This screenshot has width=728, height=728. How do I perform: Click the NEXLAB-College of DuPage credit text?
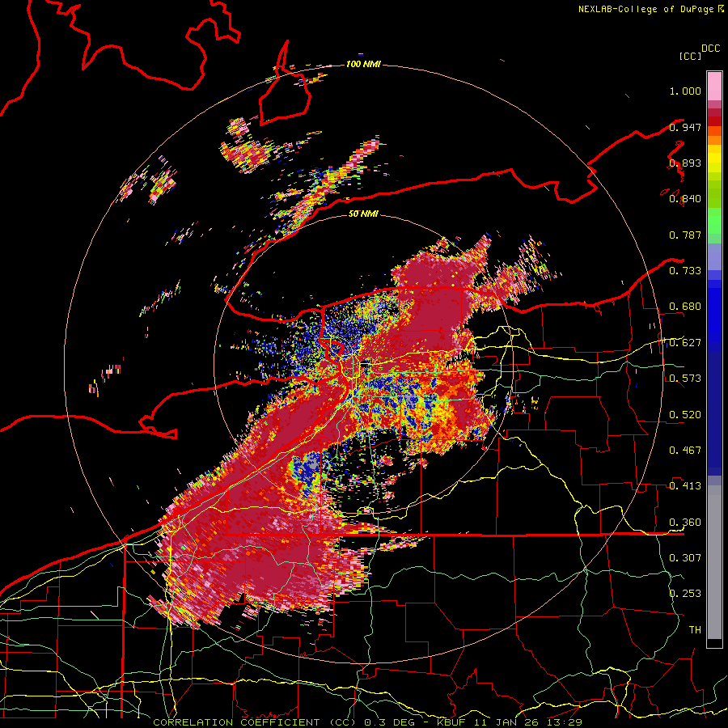click(645, 9)
